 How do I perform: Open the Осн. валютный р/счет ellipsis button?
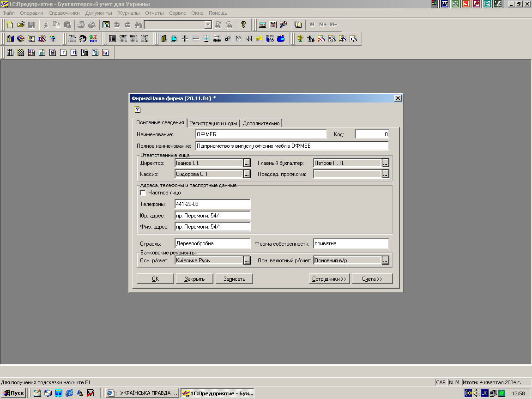386,260
